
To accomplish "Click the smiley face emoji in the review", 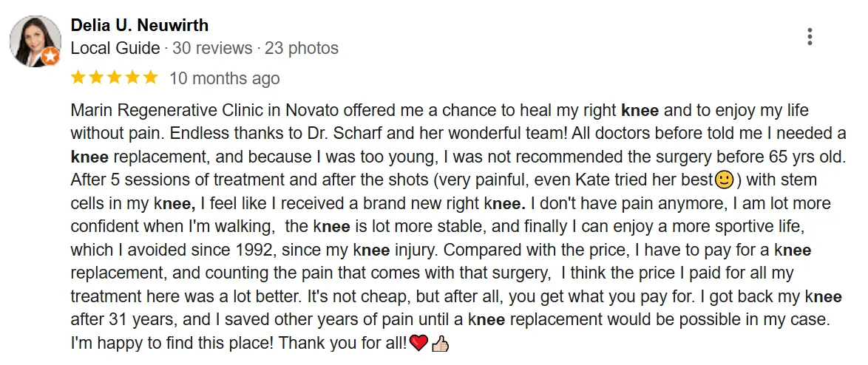I will point(725,180).
